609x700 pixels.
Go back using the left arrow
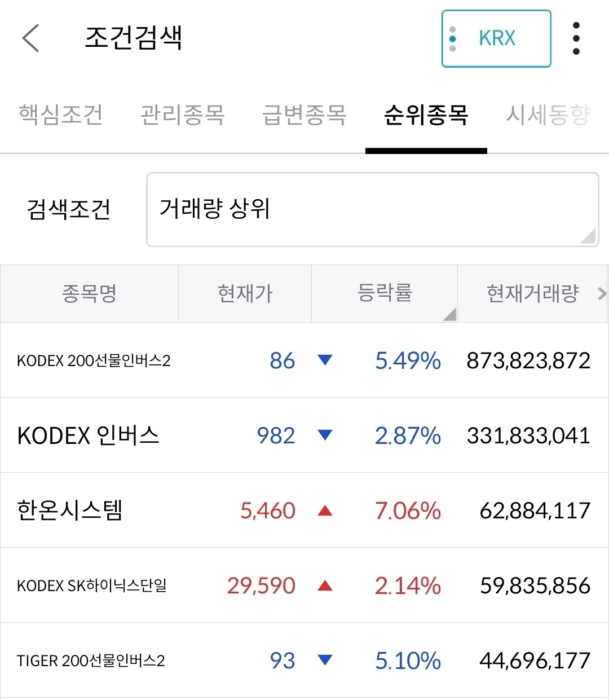[x=31, y=38]
